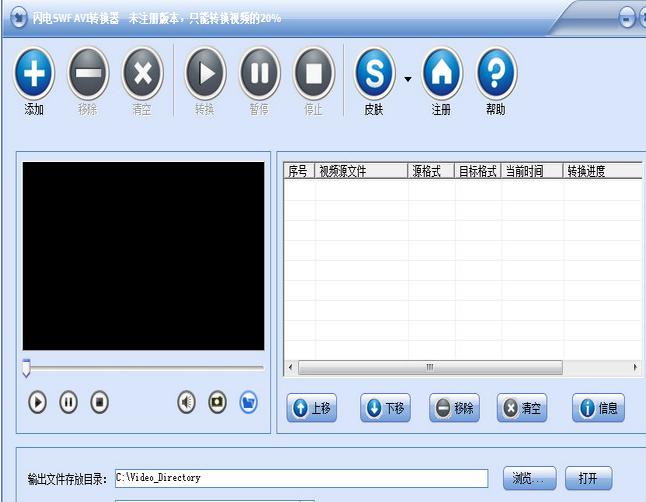Open 帮助 help question icon
This screenshot has width=646, height=502.
pos(496,73)
